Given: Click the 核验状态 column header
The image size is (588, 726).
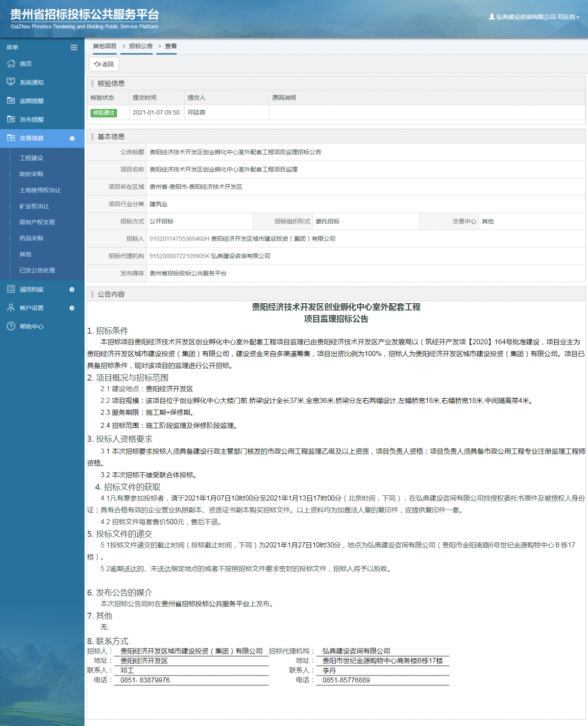Looking at the screenshot, I should (102, 98).
